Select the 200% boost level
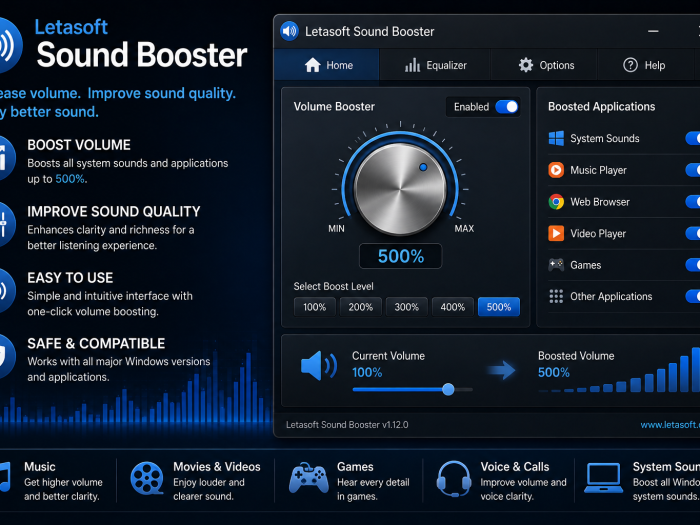700x525 pixels. pos(361,307)
